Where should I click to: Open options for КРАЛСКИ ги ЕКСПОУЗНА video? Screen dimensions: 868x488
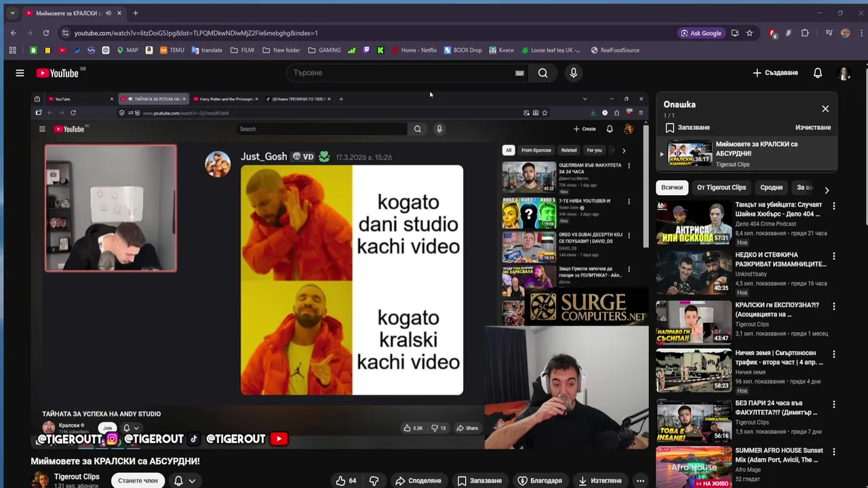(834, 306)
